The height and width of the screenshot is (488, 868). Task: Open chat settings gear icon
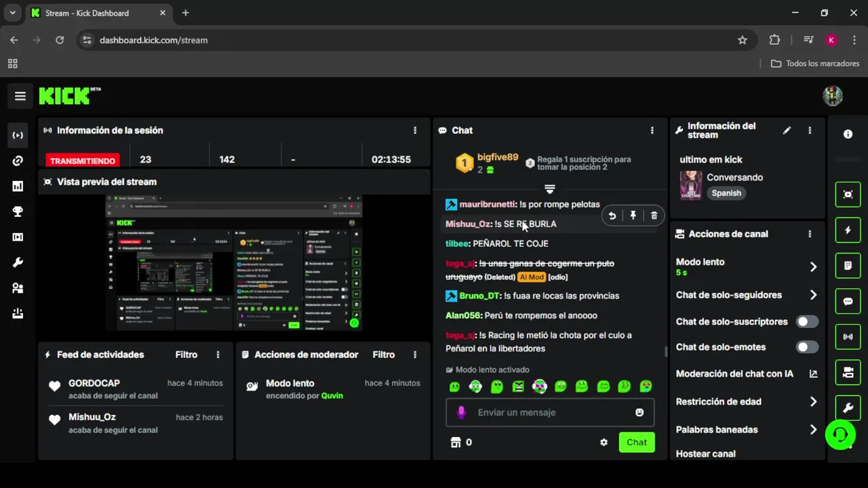(604, 442)
